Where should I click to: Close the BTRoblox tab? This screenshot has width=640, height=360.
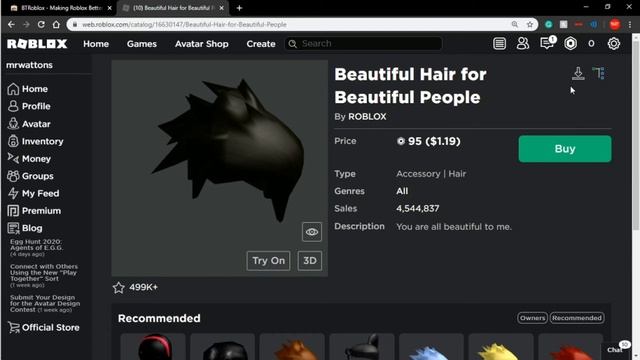109,8
